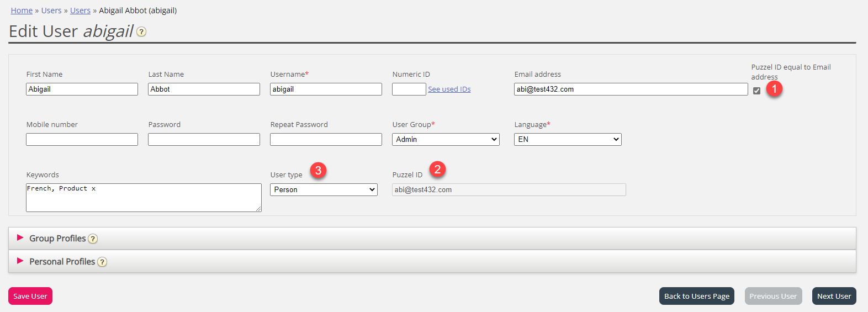The width and height of the screenshot is (868, 312).
Task: Open Group Profiles help question mark icon
Action: pos(93,239)
